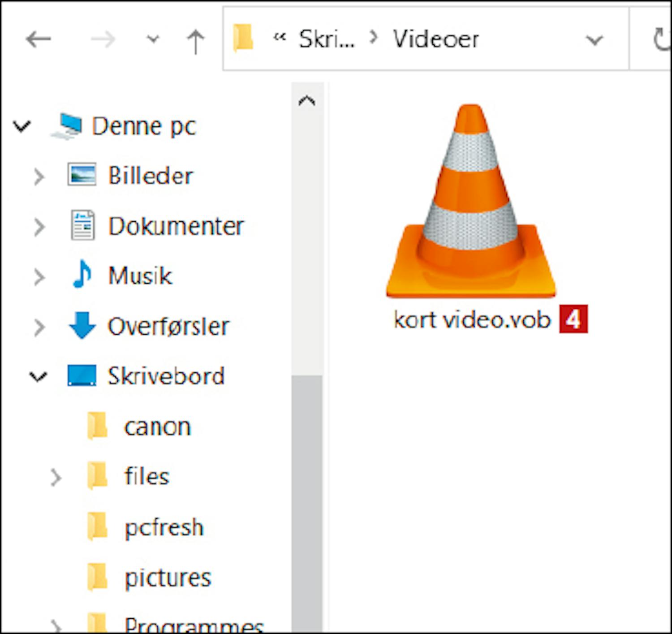
Task: Click the Overførsler download arrow icon
Action: [82, 325]
